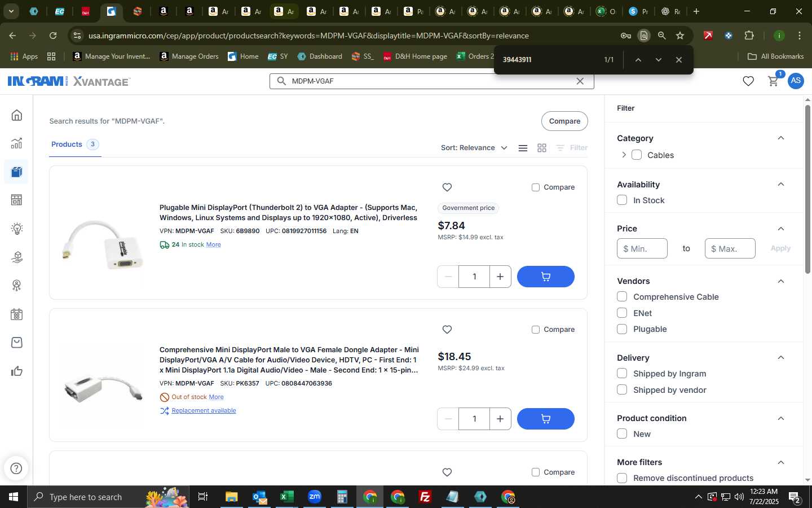The width and height of the screenshot is (812, 508).
Task: Open File Explorer from the taskbar
Action: click(232, 497)
